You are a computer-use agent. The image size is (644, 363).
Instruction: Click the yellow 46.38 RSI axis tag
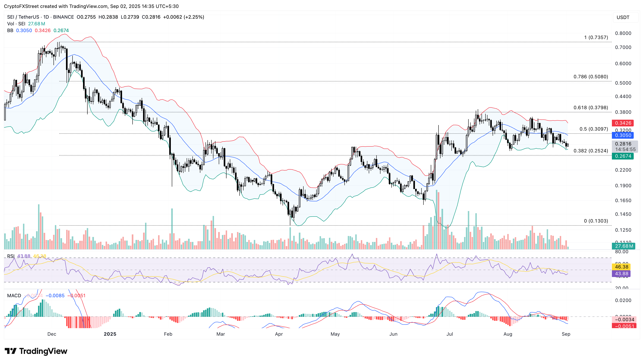[621, 267]
